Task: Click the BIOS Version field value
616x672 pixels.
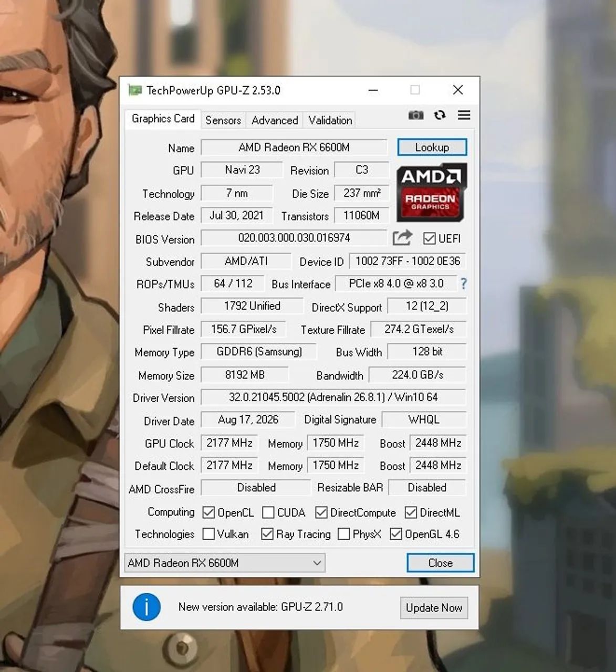Action: (294, 238)
